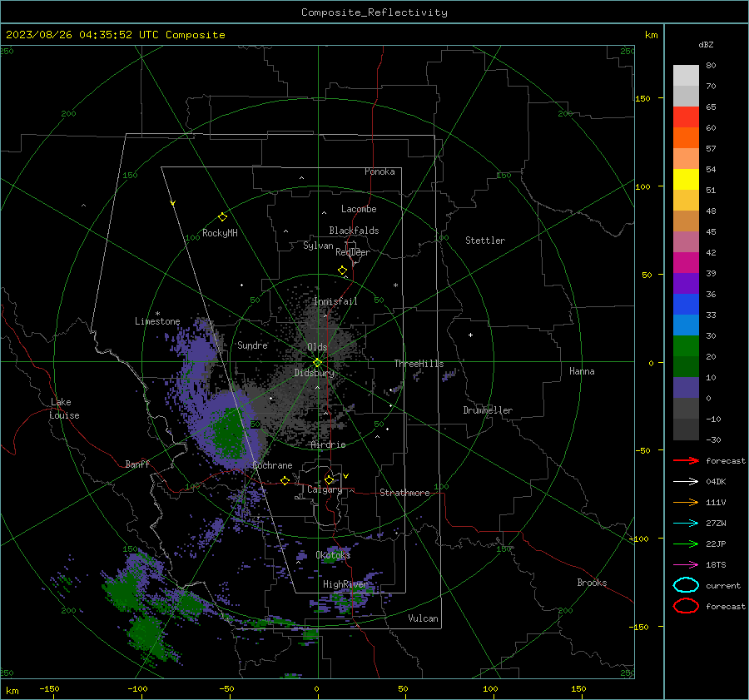Click the cyan current ellipse icon
This screenshot has height=700, width=749.
point(686,585)
